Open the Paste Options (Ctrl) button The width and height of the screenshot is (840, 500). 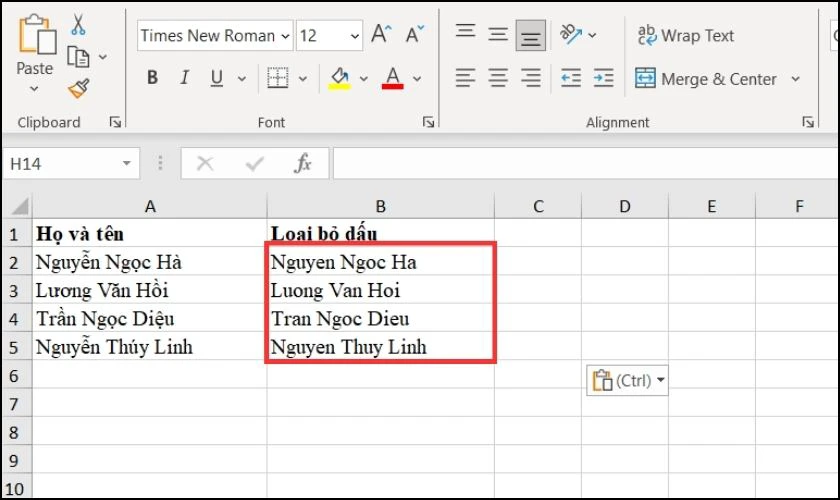627,380
